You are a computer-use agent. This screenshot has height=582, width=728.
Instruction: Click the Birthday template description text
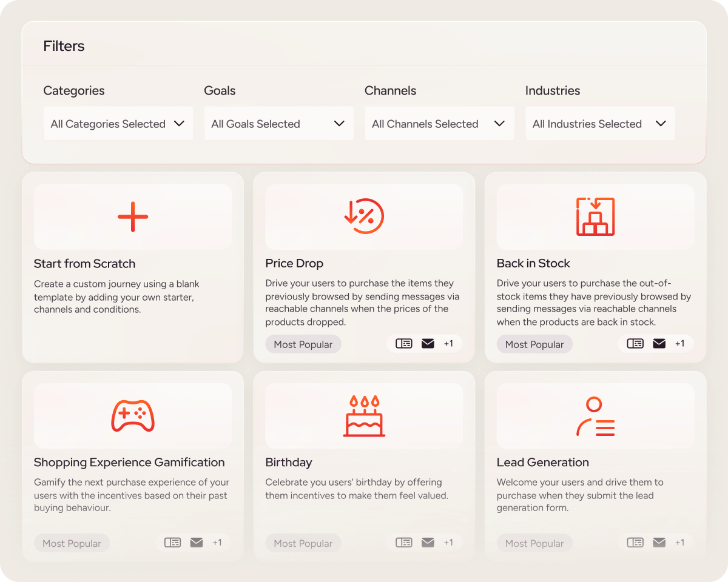click(357, 489)
